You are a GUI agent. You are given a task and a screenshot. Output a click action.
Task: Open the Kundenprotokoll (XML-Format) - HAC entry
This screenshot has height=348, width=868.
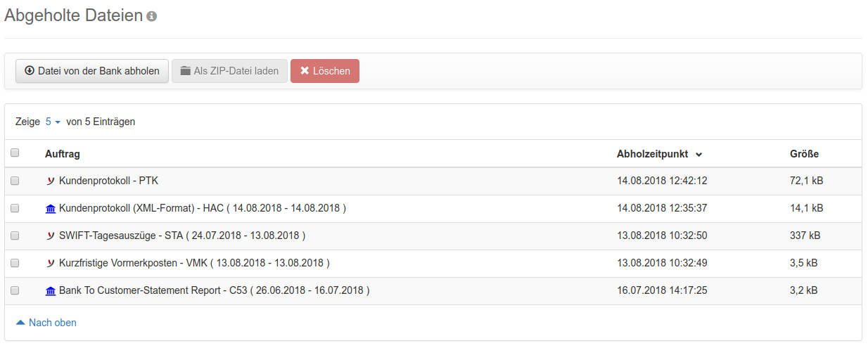coord(202,209)
